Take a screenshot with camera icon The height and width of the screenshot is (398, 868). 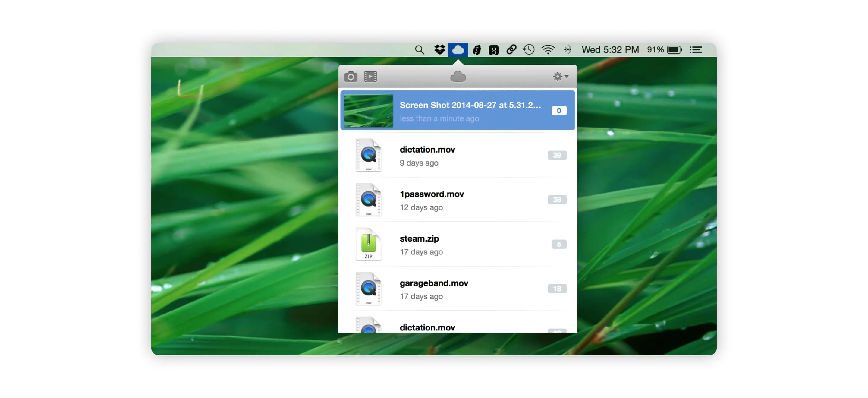point(351,77)
